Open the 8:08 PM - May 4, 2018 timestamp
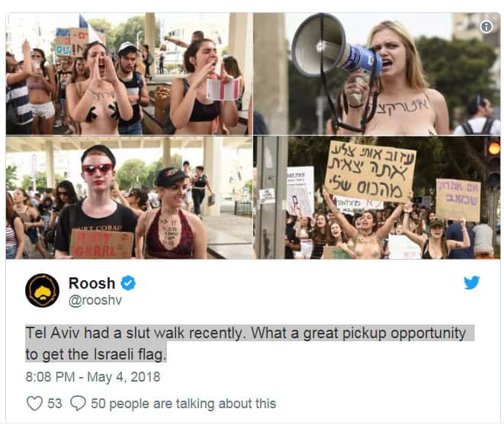 tap(93, 377)
